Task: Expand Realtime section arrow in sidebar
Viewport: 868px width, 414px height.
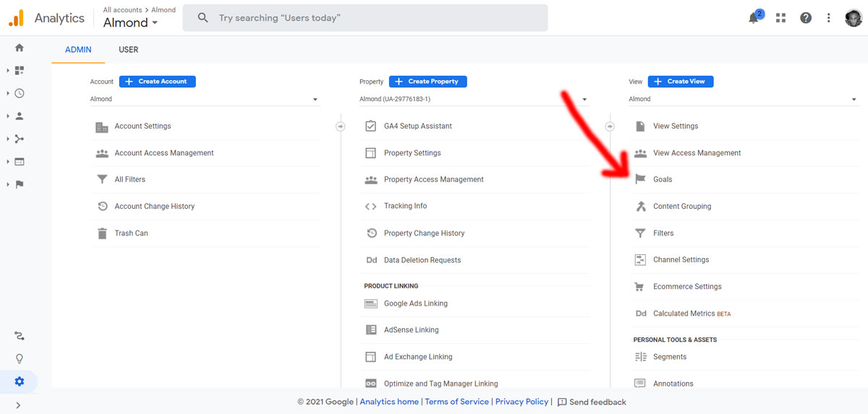Action: click(x=8, y=93)
